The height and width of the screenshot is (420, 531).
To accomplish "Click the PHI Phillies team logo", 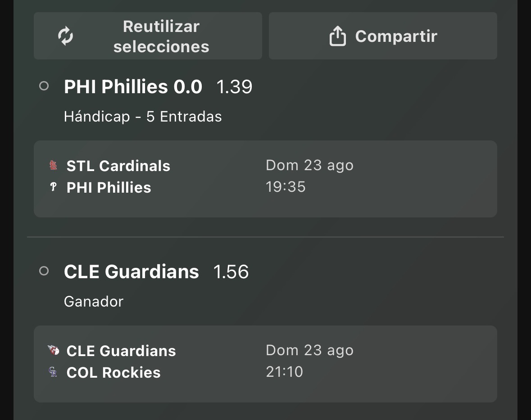I will pyautogui.click(x=53, y=187).
